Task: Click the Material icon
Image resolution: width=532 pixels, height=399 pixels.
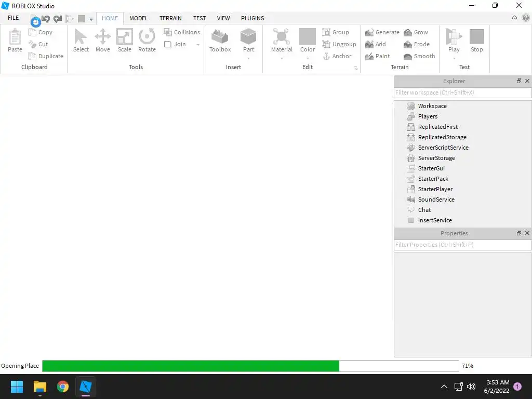Action: tap(282, 37)
